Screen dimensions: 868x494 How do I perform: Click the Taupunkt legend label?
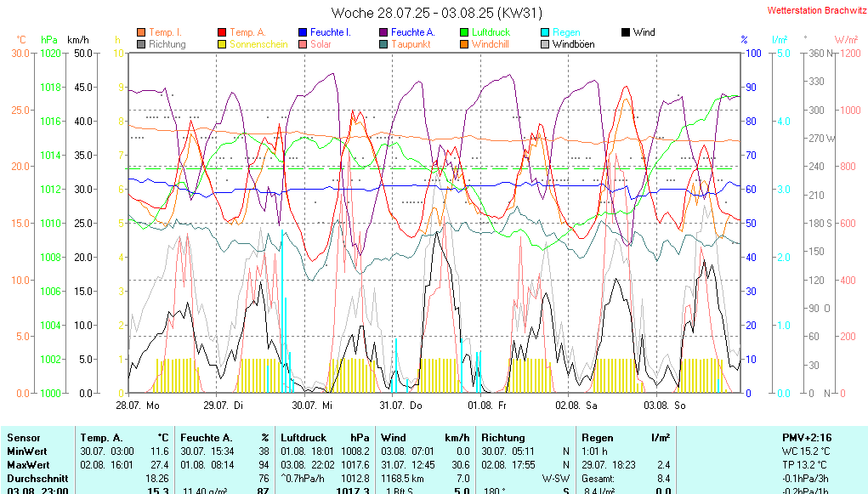pos(411,44)
